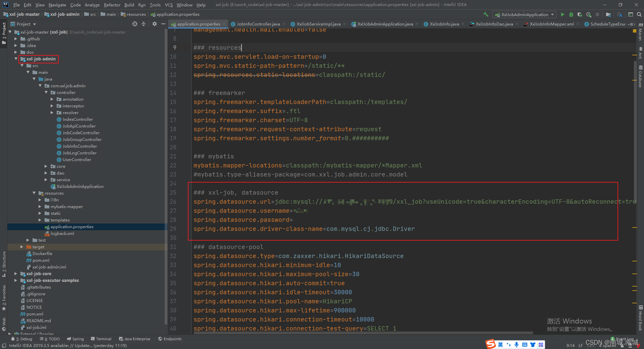Open the XxlJobAdminApplication run configuration dropdown
The image size is (644, 349).
(x=524, y=14)
